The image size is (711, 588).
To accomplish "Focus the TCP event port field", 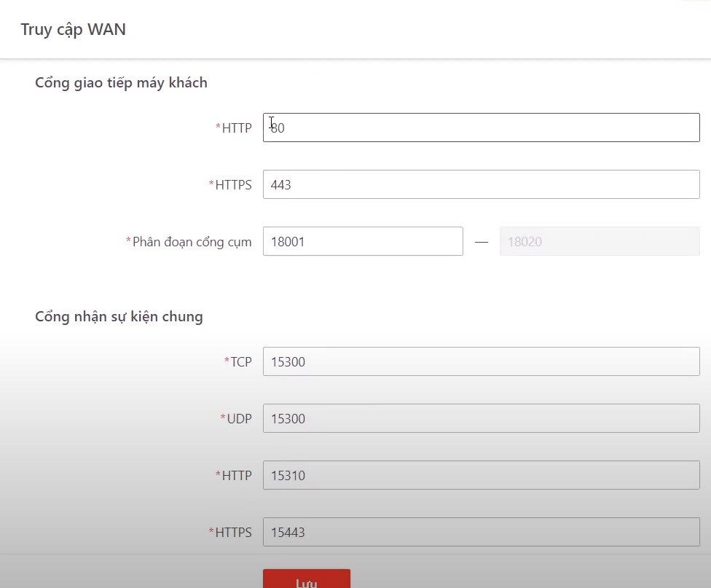I will click(x=481, y=361).
